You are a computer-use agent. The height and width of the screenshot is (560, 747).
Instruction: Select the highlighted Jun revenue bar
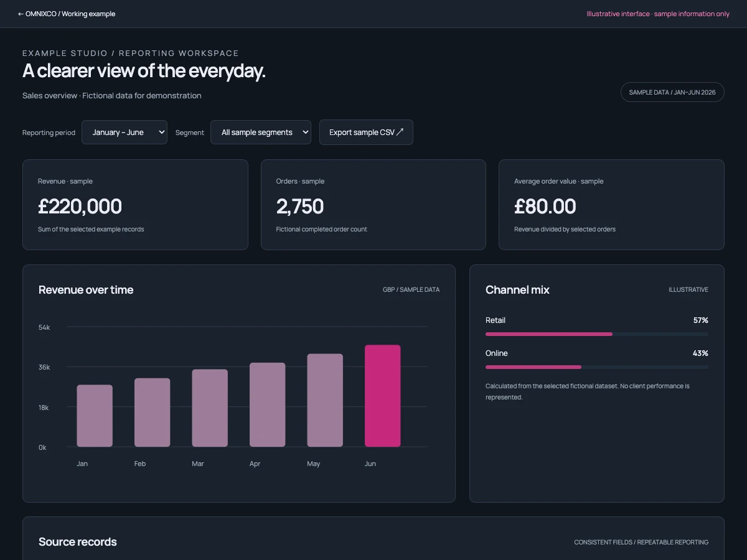tap(383, 396)
